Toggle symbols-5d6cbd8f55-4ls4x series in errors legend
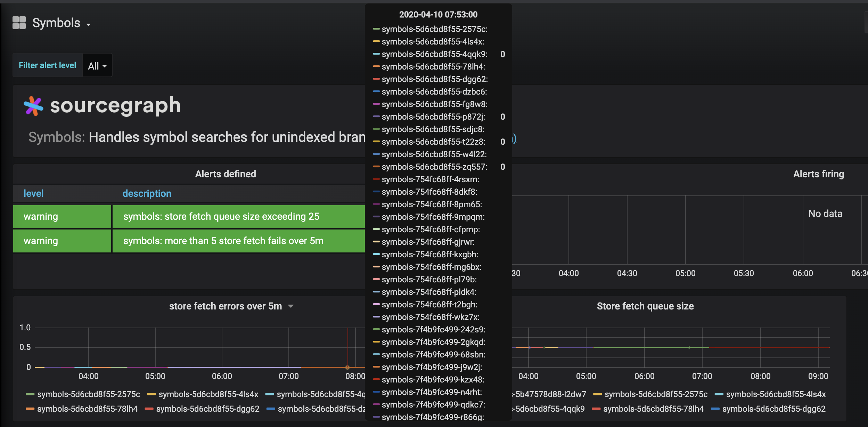The image size is (868, 427). pos(208,394)
